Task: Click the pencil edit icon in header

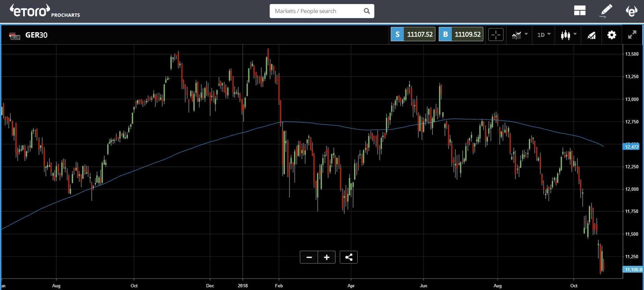Action: coord(606,11)
